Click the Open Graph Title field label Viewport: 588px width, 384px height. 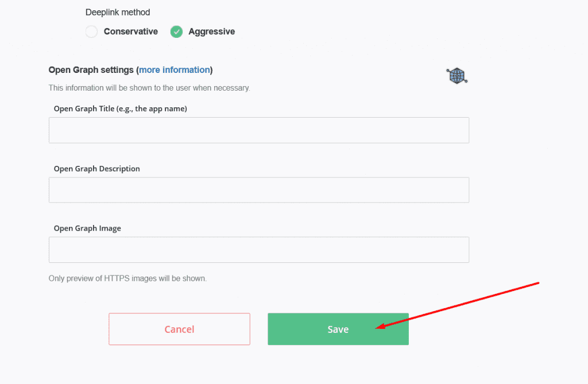(121, 108)
